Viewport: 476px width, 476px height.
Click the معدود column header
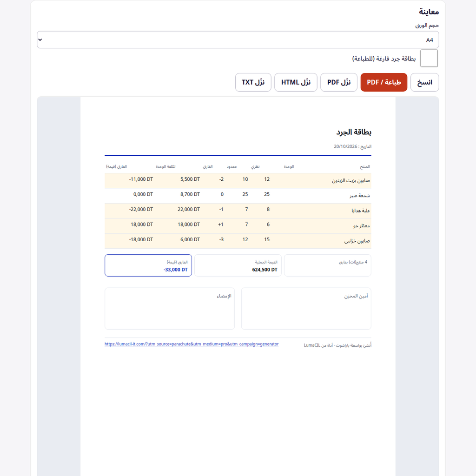click(x=231, y=167)
